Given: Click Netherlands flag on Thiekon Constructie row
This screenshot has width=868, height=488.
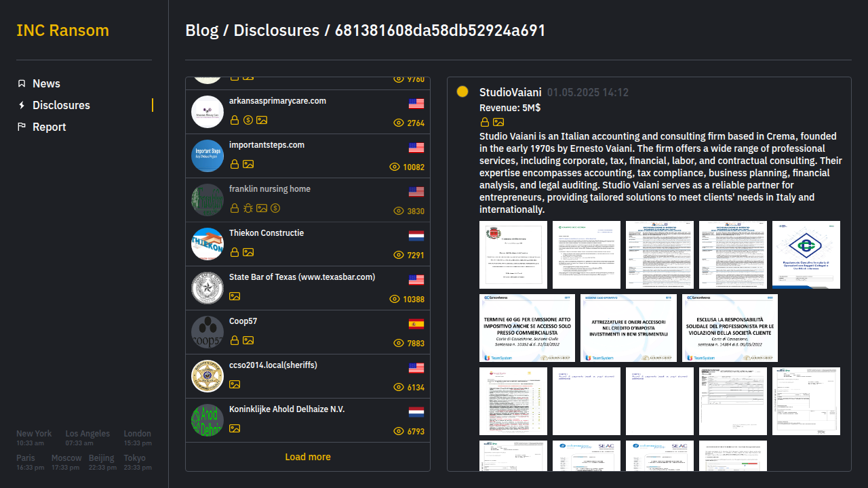Looking at the screenshot, I should coord(416,236).
